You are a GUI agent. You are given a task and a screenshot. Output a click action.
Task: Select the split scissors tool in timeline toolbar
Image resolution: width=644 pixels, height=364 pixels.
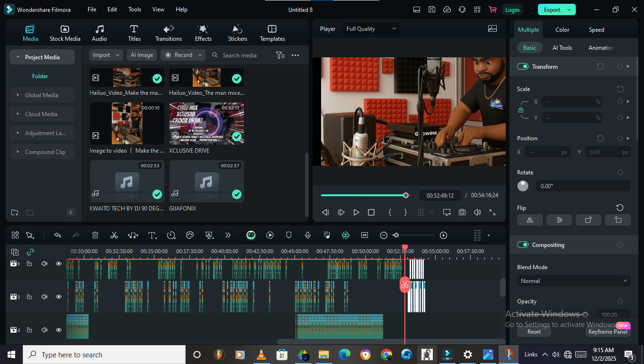click(114, 235)
